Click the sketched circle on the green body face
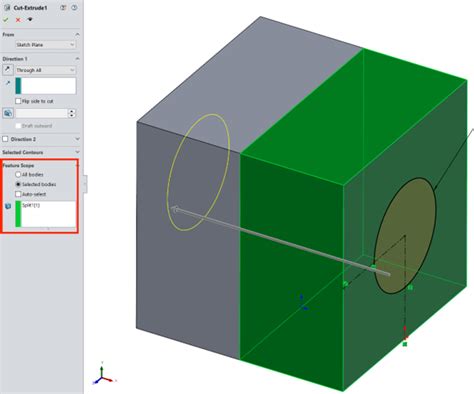 (405, 236)
